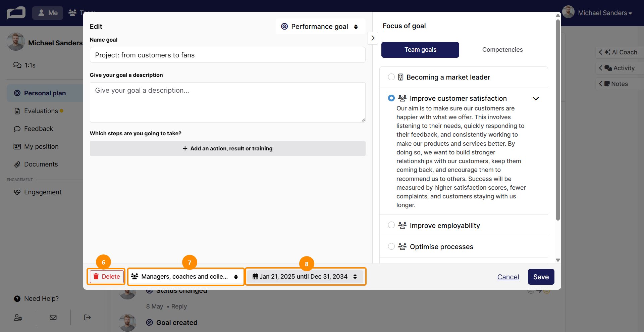Click the Need Help question mark icon

coord(17,298)
